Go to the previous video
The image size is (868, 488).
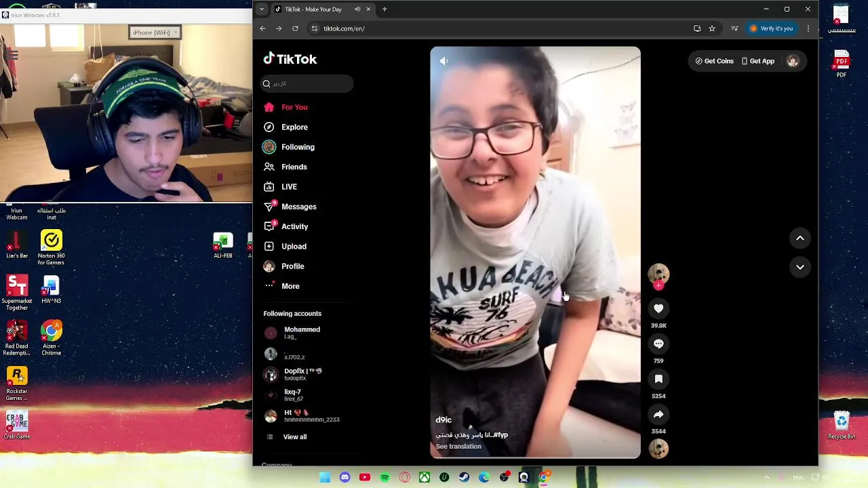800,238
